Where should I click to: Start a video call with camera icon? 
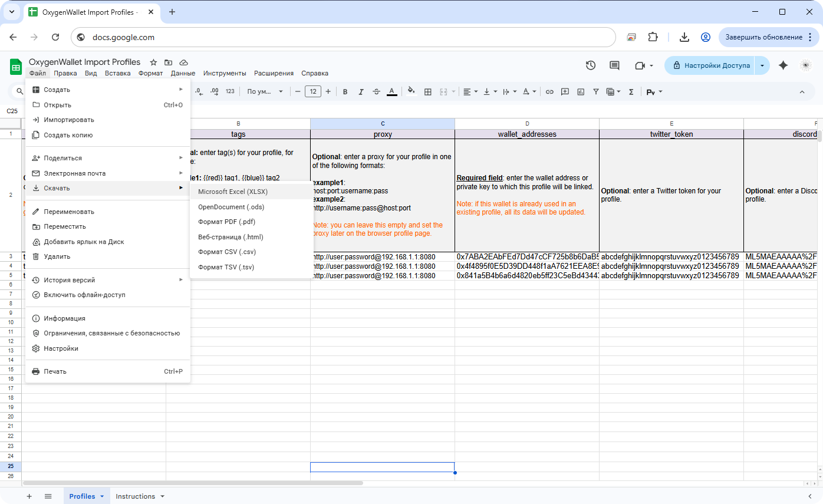point(640,65)
